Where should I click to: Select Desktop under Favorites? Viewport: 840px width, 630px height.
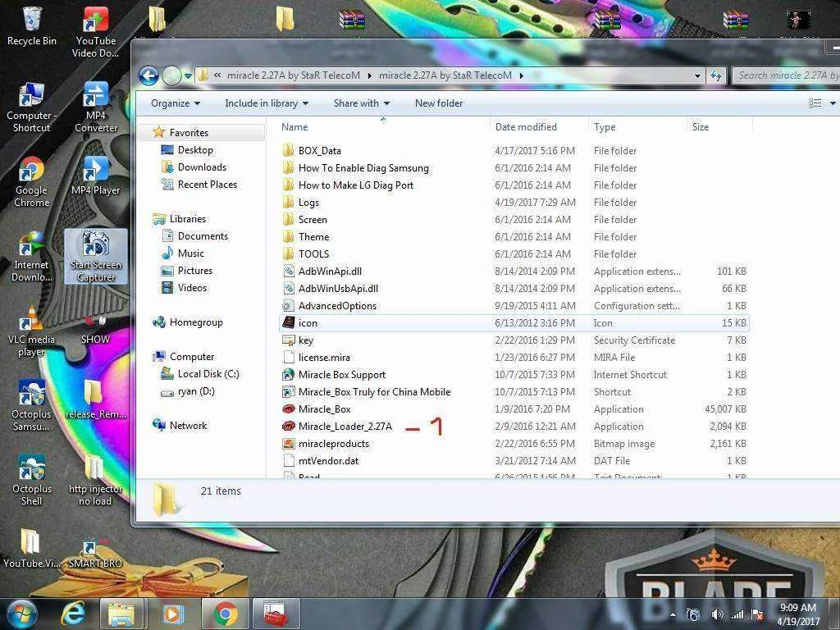tap(195, 150)
